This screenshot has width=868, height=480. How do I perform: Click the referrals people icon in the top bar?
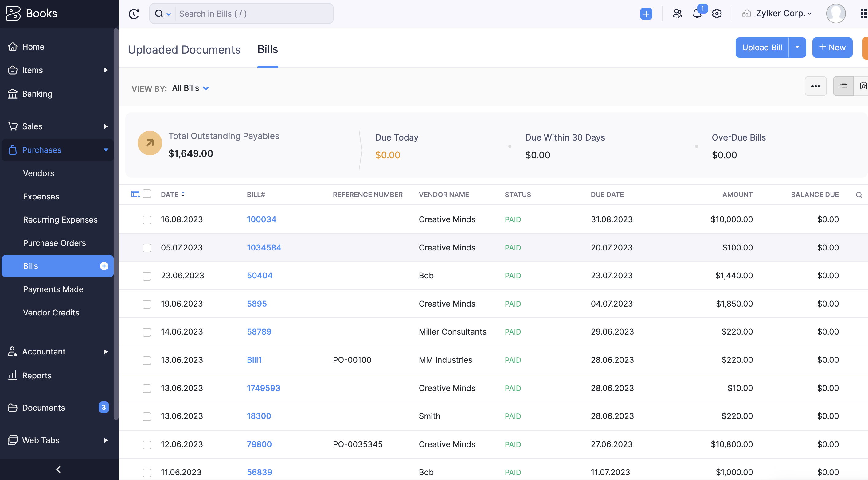pos(677,14)
